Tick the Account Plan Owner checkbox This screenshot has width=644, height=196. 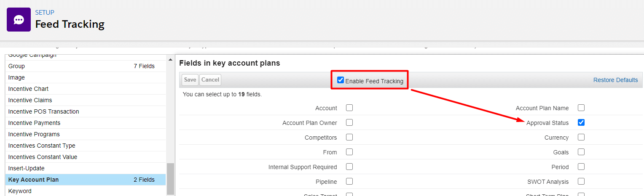click(349, 122)
